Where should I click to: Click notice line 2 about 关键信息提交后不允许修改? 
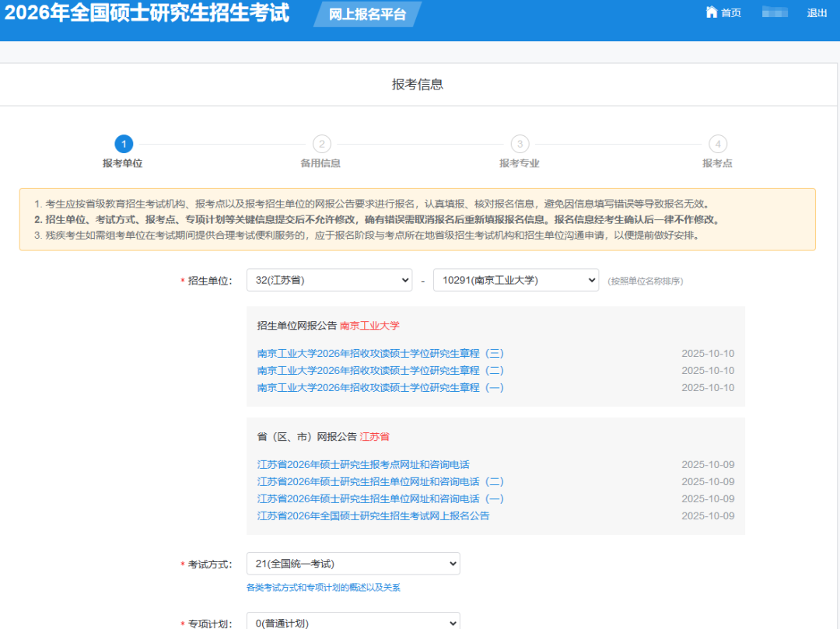[x=378, y=219]
